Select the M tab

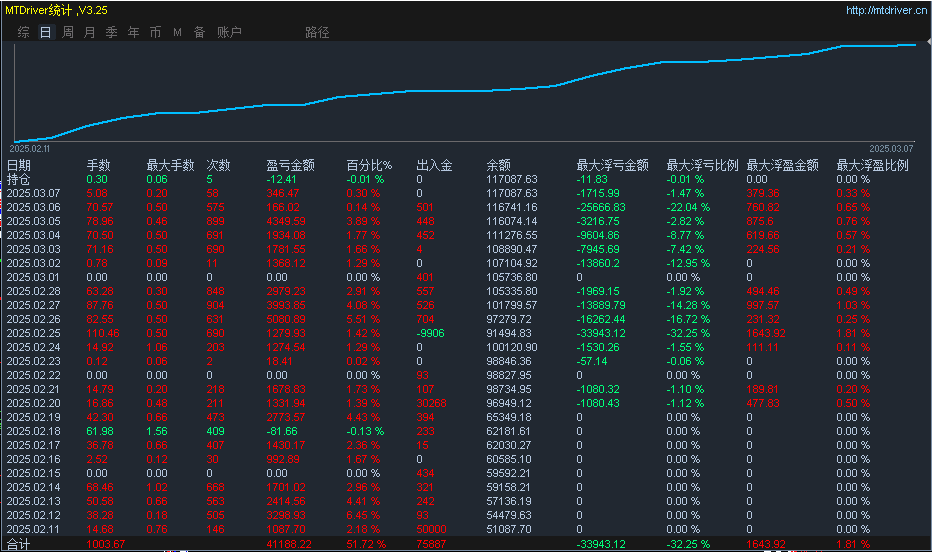click(x=177, y=32)
